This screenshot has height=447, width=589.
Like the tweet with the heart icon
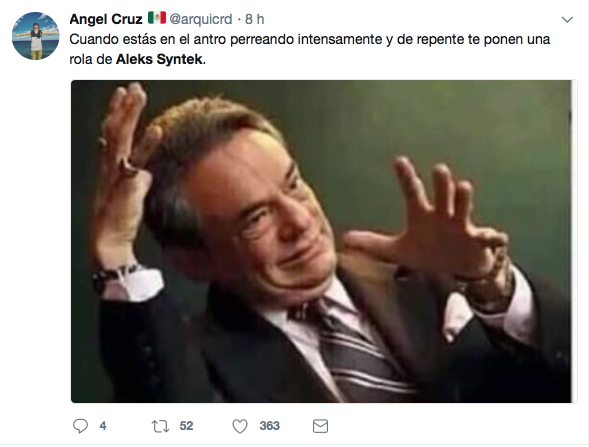pos(240,426)
